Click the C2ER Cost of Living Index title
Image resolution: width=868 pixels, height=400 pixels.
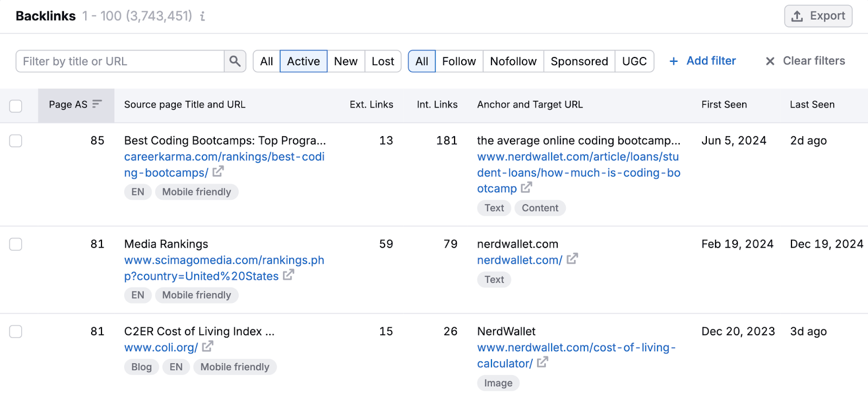(x=199, y=331)
